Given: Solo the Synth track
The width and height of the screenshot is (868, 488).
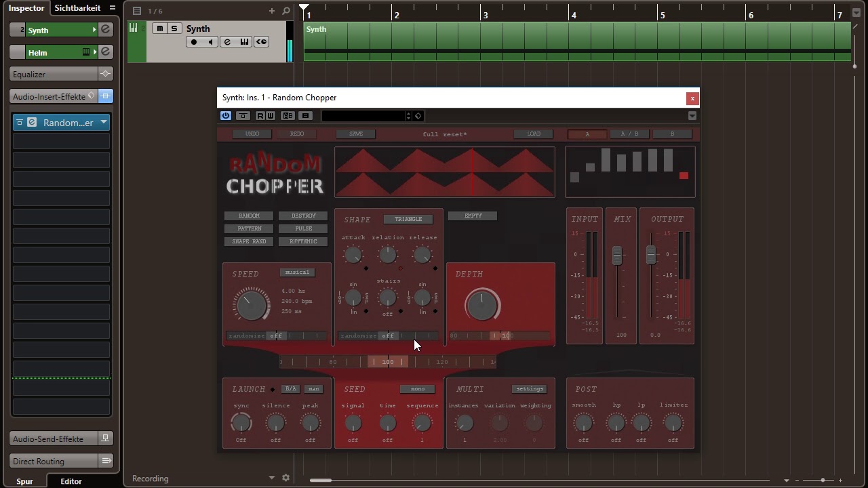Looking at the screenshot, I should (x=174, y=28).
